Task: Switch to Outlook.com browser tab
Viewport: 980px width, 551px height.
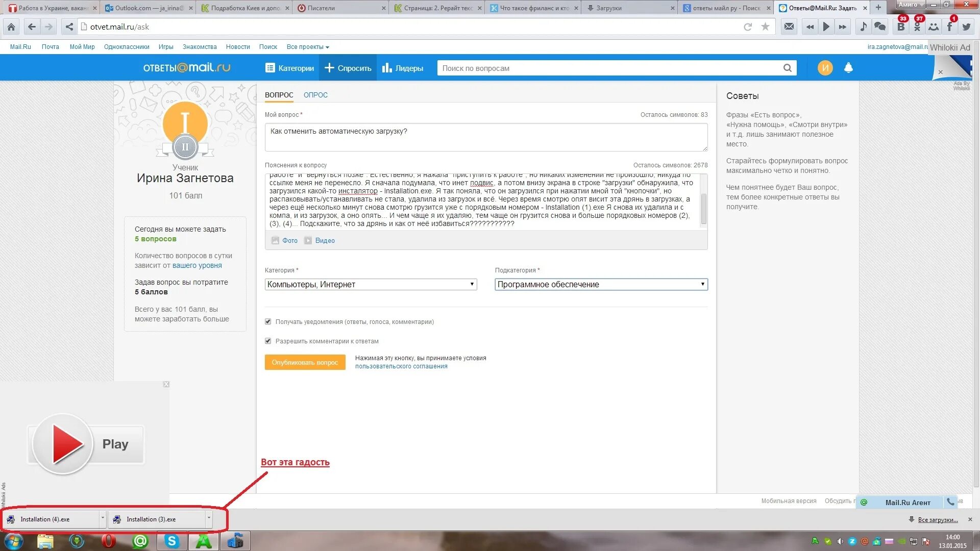Action: 148,8
